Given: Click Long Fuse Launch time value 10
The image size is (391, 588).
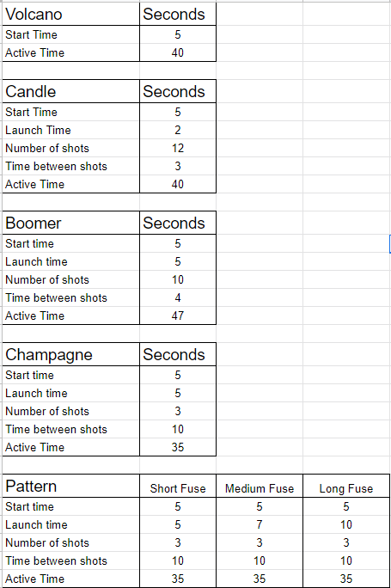Looking at the screenshot, I should pos(346,524).
